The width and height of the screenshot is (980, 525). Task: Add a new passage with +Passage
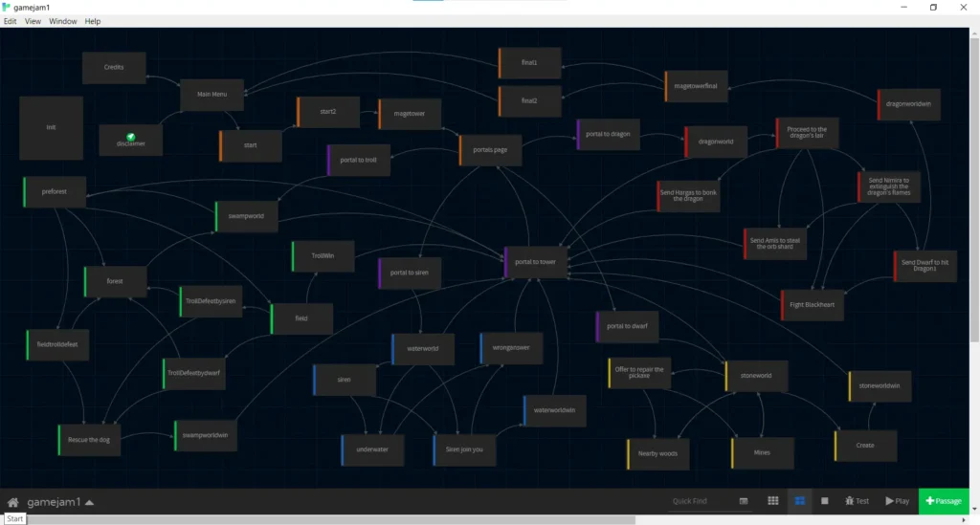point(945,501)
